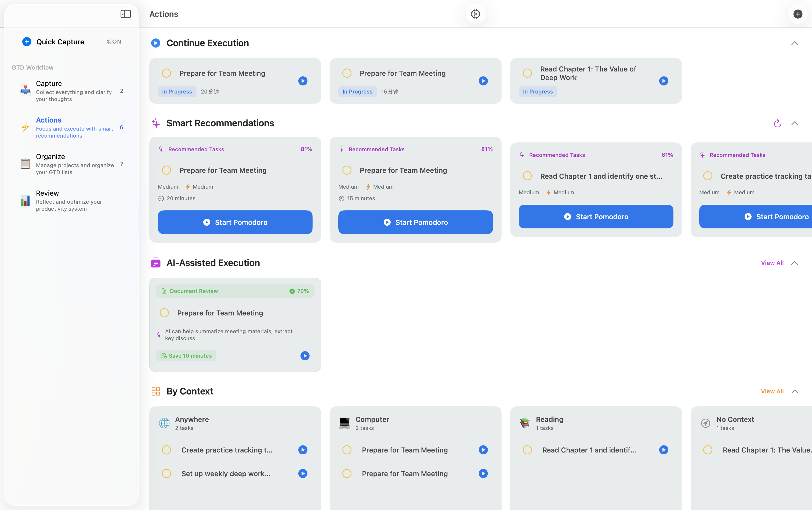Mark Prepare for Team Meeting task complete
The image size is (812, 510).
pyautogui.click(x=166, y=73)
